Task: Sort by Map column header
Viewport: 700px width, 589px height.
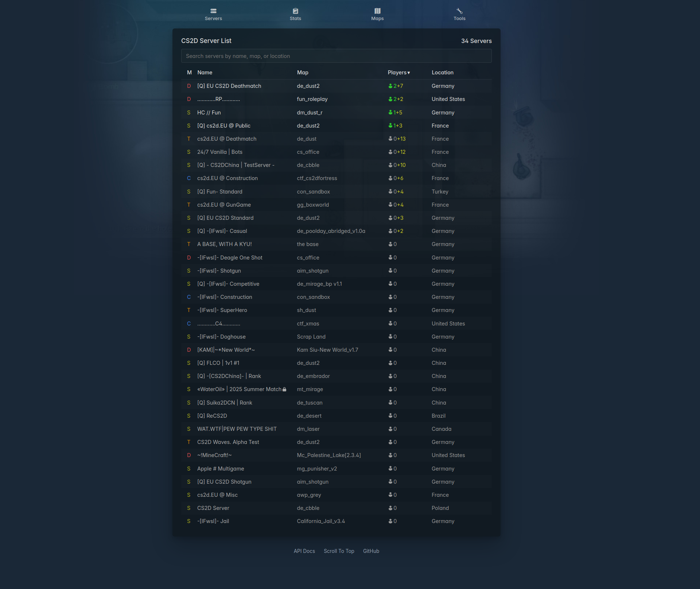Action: (x=302, y=73)
